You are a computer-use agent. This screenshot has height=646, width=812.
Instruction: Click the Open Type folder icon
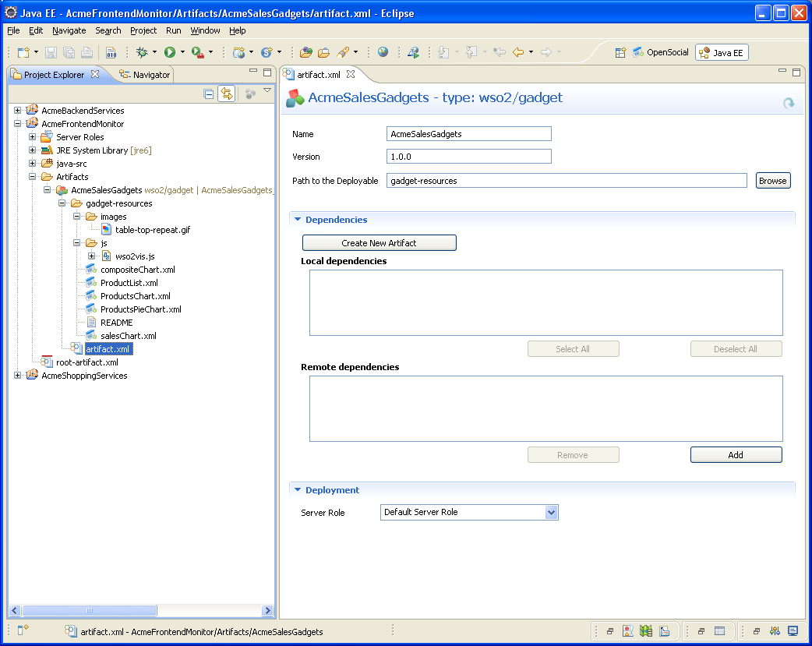306,52
